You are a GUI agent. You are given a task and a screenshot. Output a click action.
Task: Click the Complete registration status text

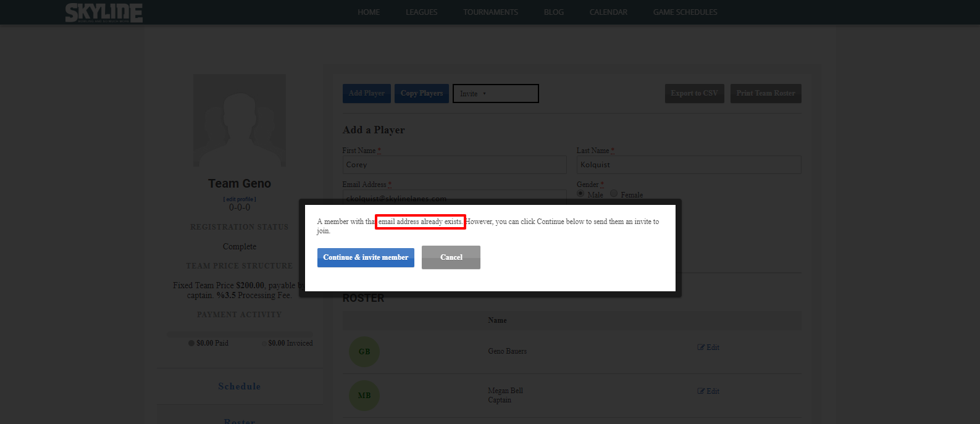[240, 246]
